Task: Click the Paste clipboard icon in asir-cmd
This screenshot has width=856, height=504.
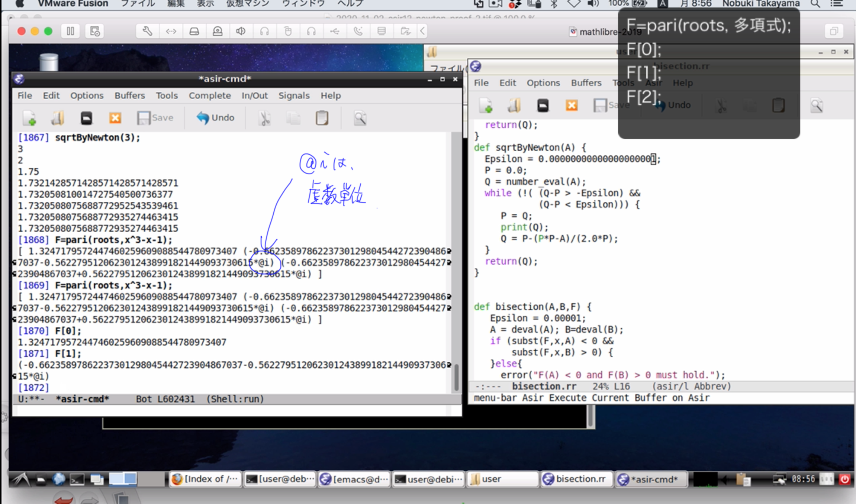Action: pyautogui.click(x=322, y=118)
